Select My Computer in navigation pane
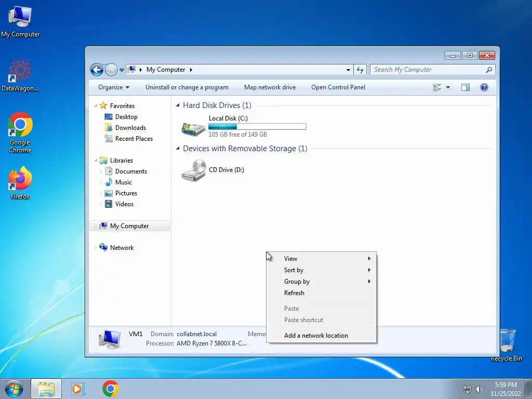The width and height of the screenshot is (532, 399). click(x=129, y=226)
